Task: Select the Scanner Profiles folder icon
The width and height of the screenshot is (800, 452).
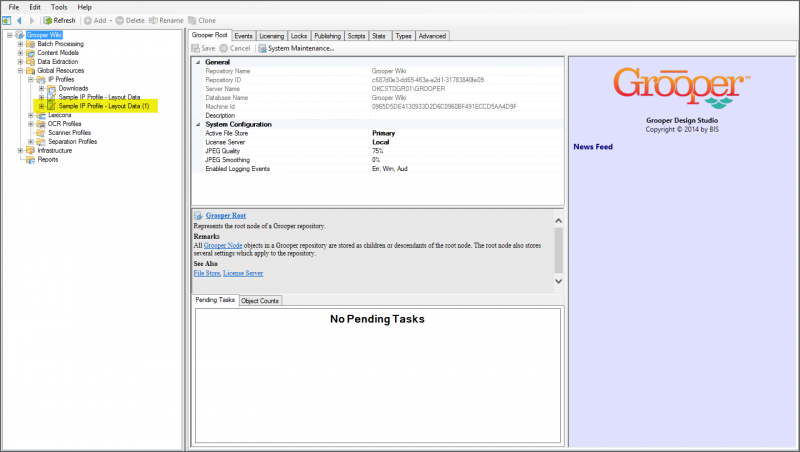Action: (x=41, y=133)
